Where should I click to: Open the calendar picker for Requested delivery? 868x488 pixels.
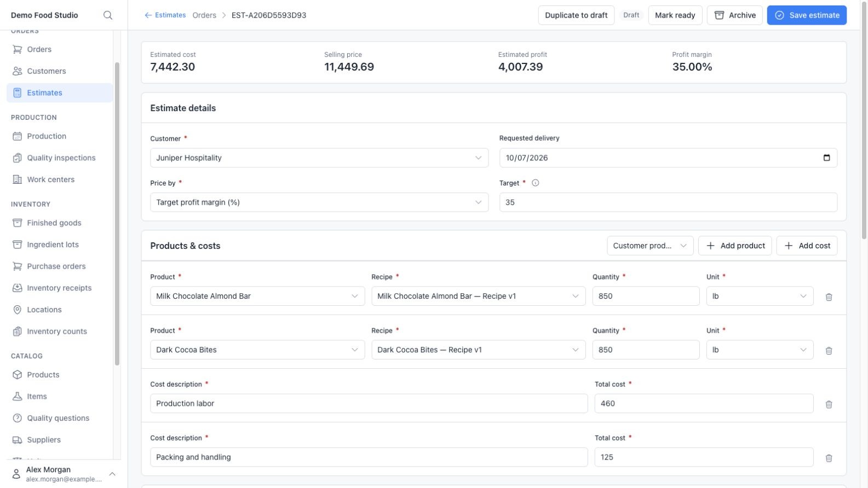pyautogui.click(x=826, y=158)
